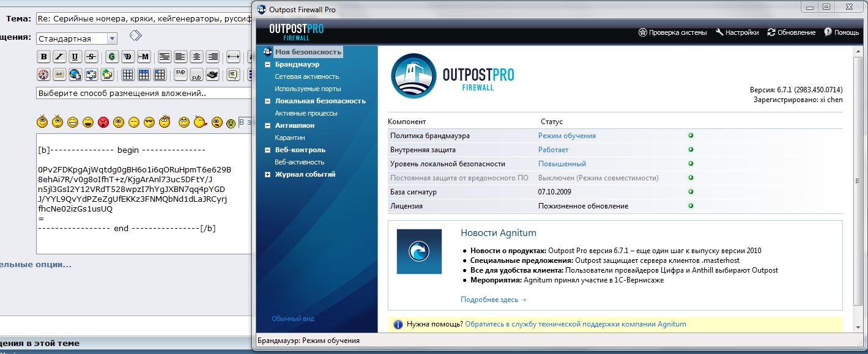This screenshot has width=868, height=354.
Task: Click the -M formatting button
Action: [x=144, y=57]
